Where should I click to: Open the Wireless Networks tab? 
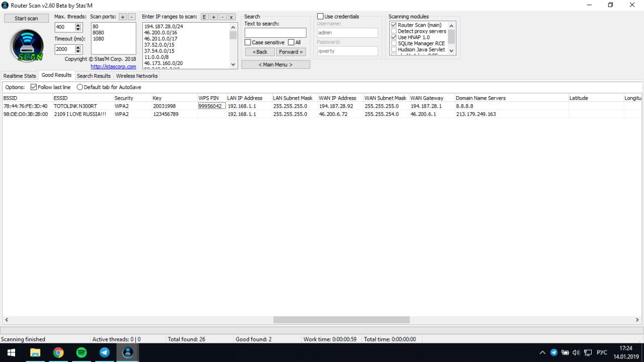137,76
